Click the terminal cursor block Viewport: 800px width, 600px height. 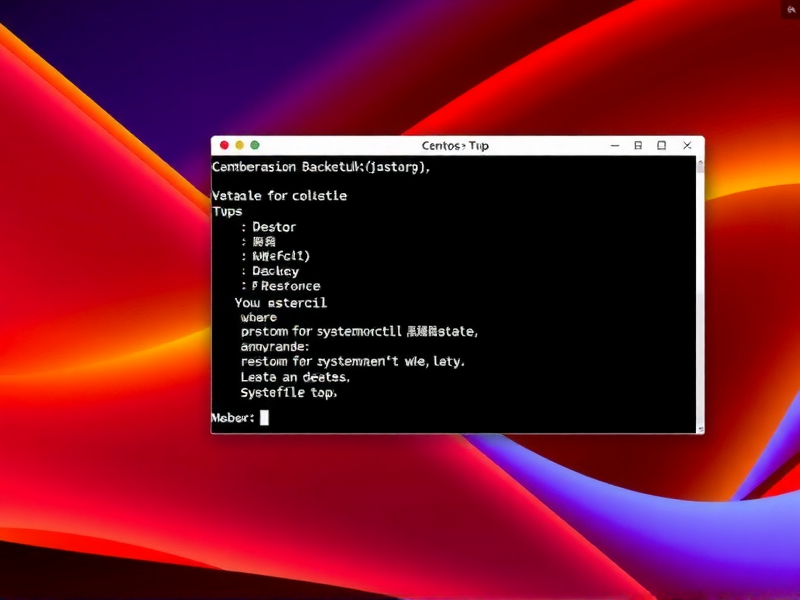pyautogui.click(x=262, y=418)
